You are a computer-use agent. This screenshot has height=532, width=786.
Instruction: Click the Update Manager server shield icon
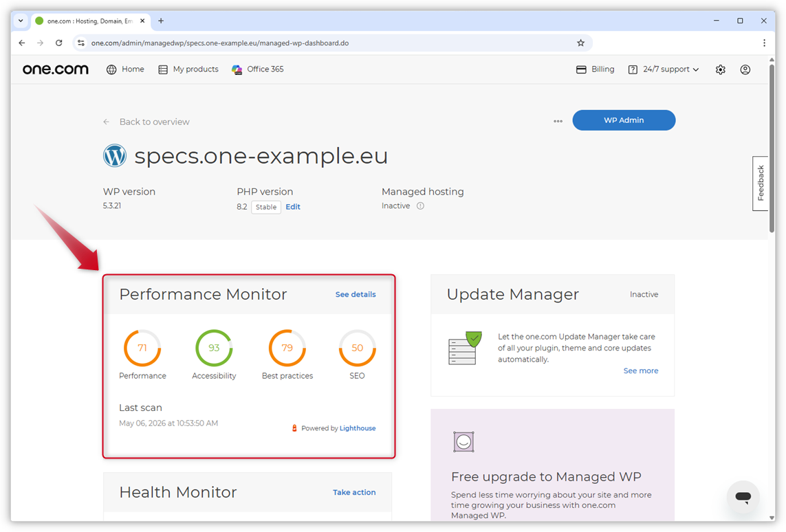pyautogui.click(x=465, y=348)
